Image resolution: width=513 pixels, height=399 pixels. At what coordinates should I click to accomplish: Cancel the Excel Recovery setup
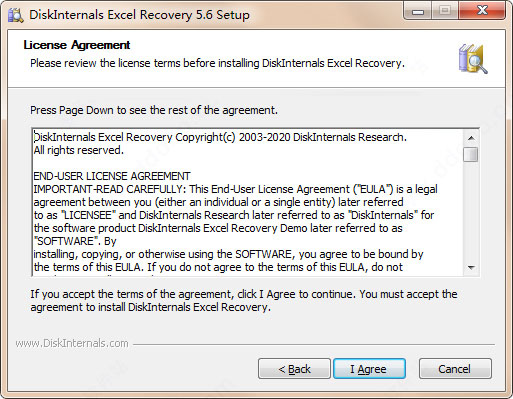coord(455,369)
